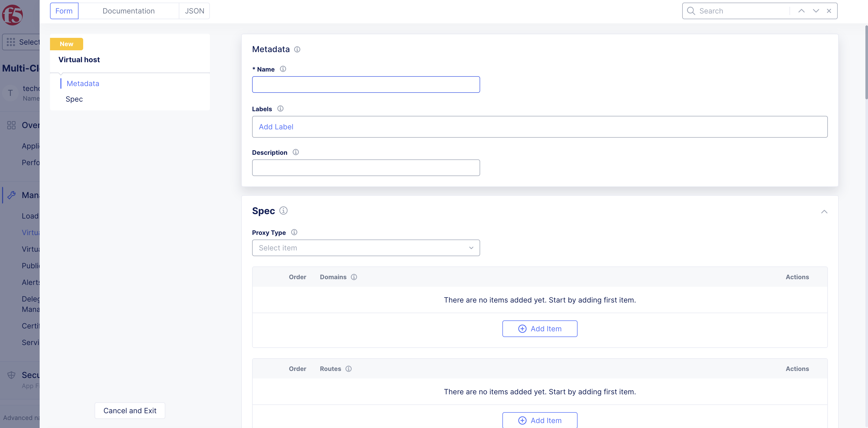Click the info icon beside Labels
The height and width of the screenshot is (428, 868).
click(280, 109)
